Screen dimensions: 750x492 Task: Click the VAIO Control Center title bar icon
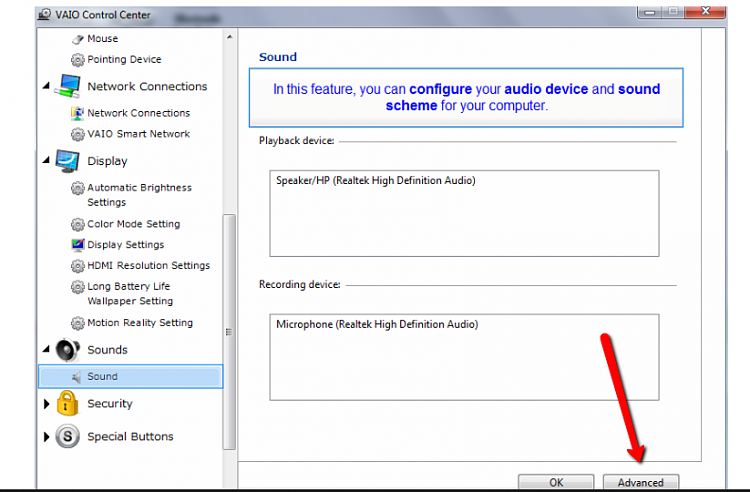pos(44,15)
